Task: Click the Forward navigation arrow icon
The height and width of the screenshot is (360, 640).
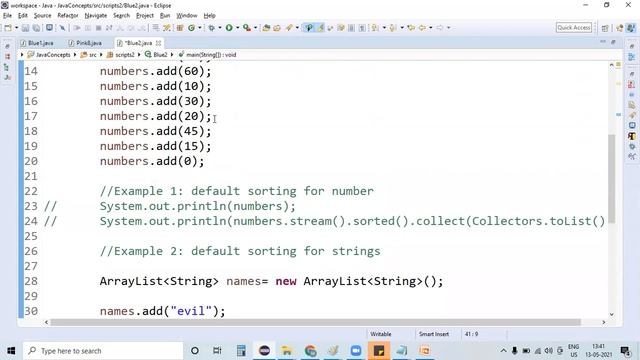Action: (440, 28)
